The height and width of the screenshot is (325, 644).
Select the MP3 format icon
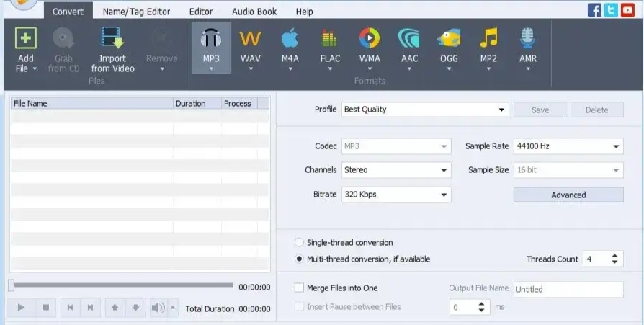tap(211, 38)
